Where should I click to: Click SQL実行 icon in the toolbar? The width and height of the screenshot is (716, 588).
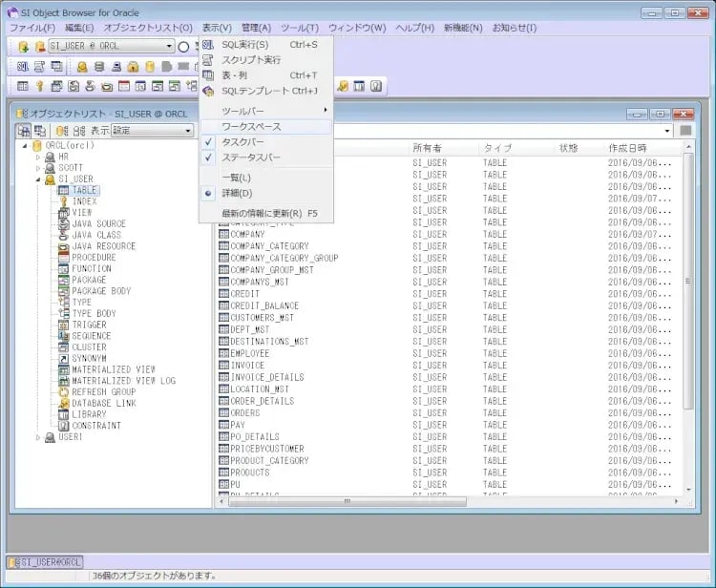[x=23, y=67]
